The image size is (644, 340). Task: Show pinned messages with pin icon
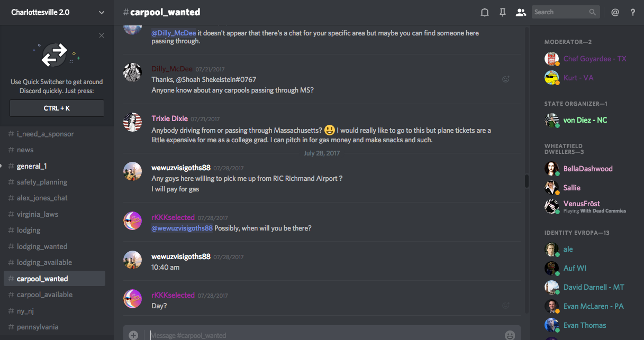(x=502, y=12)
